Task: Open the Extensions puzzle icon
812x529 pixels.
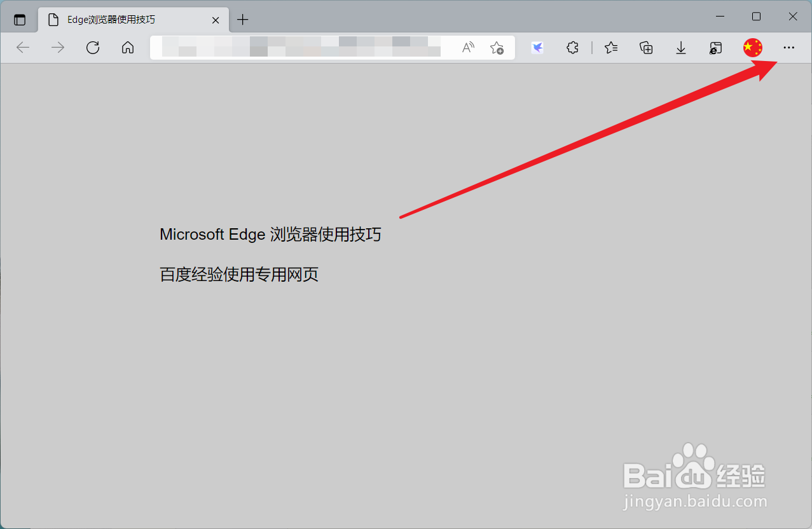Action: (x=572, y=48)
